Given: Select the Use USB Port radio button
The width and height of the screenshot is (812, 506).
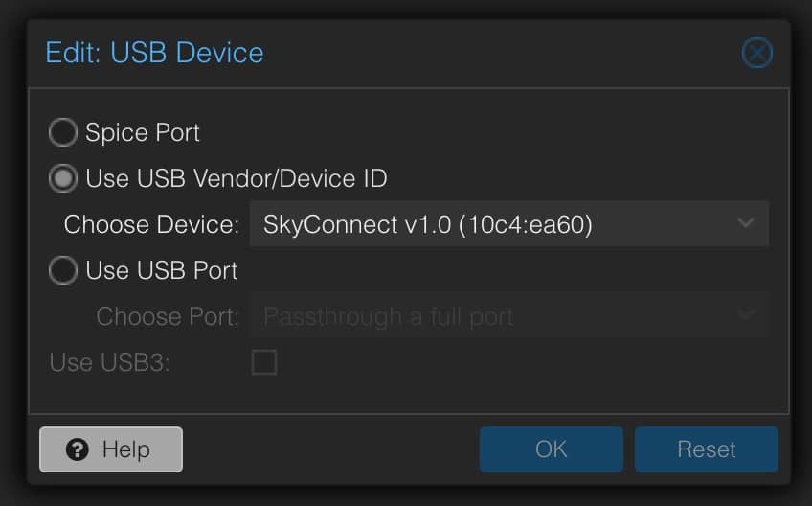Looking at the screenshot, I should (63, 270).
